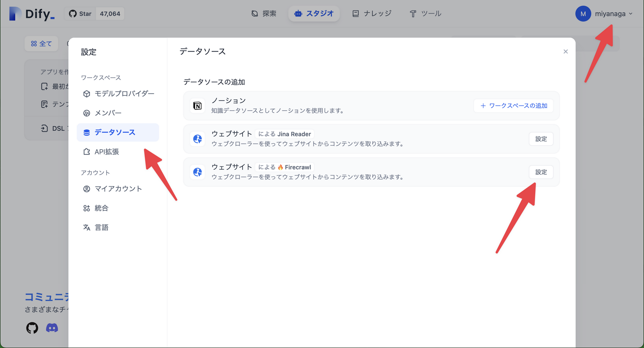Select モデルプロバイダー in settings sidebar

(x=118, y=94)
